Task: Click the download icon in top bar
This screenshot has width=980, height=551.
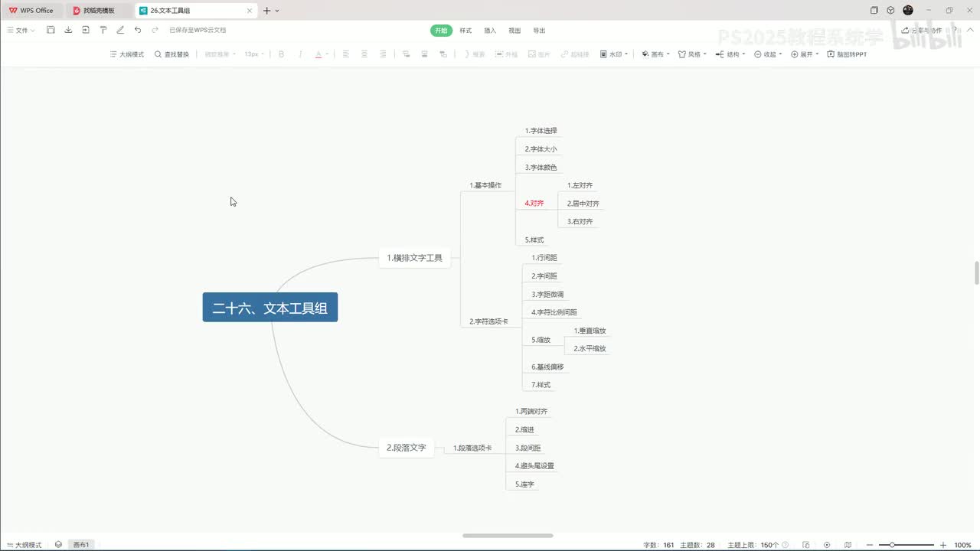Action: tap(68, 30)
